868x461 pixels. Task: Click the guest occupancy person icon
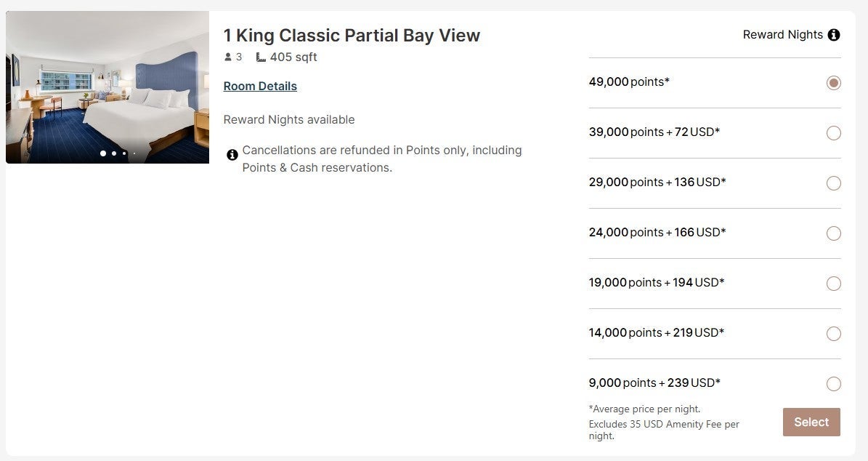click(227, 57)
